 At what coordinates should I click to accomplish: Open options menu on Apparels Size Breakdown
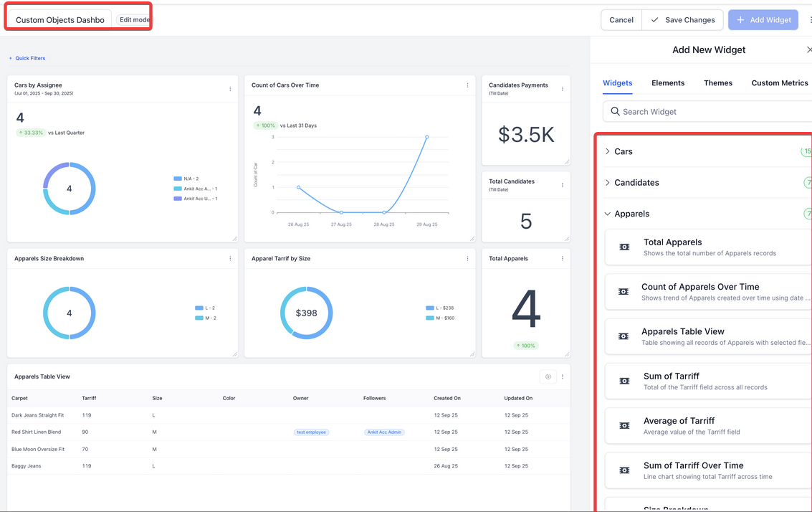point(230,258)
